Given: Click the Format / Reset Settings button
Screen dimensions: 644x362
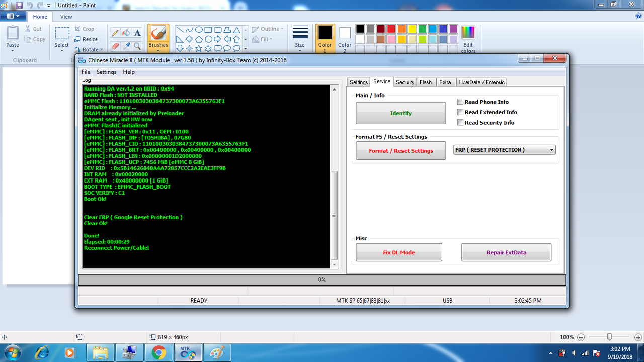Looking at the screenshot, I should click(400, 151).
